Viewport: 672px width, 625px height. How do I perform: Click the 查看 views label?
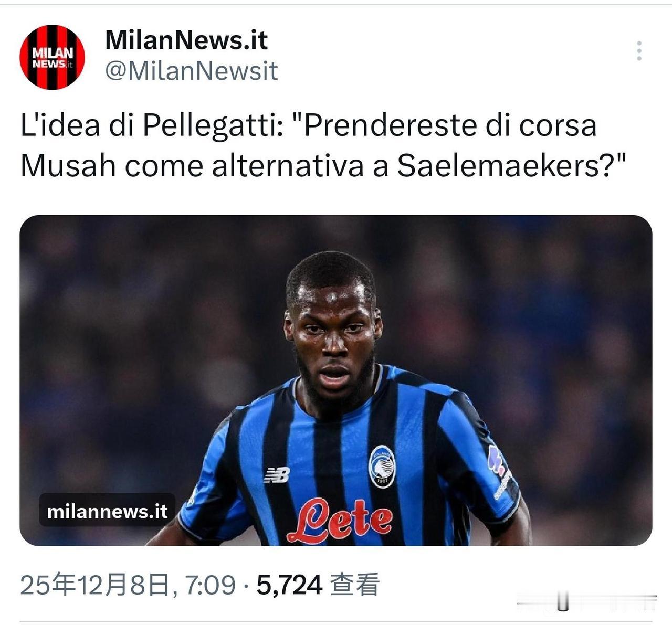click(x=354, y=585)
